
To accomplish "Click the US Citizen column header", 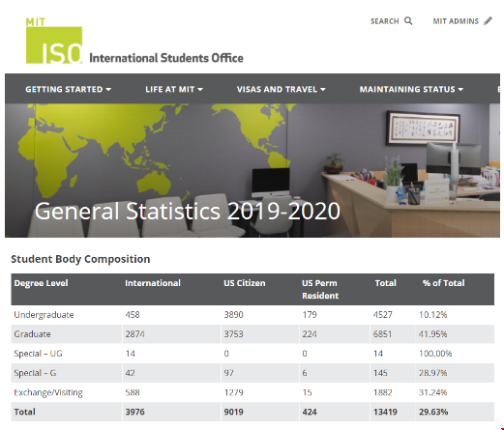I will [245, 283].
